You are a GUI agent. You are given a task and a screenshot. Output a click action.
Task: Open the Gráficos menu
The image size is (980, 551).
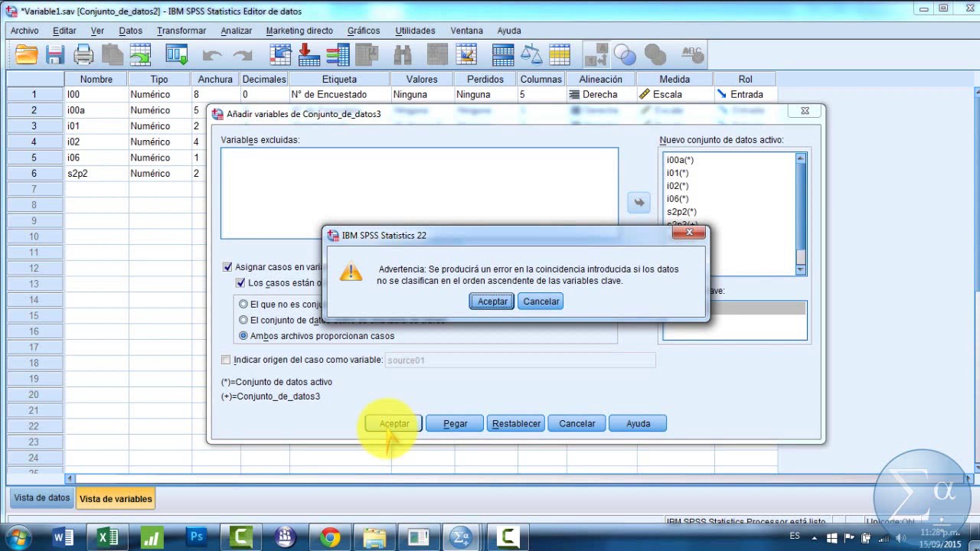364,31
